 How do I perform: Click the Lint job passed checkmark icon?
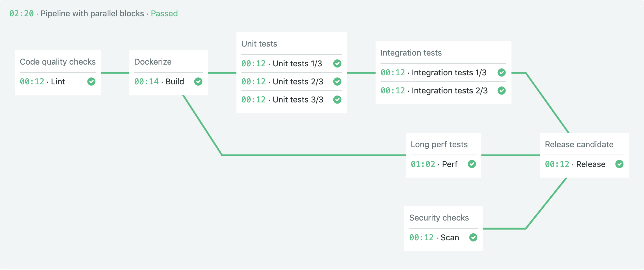pos(91,81)
